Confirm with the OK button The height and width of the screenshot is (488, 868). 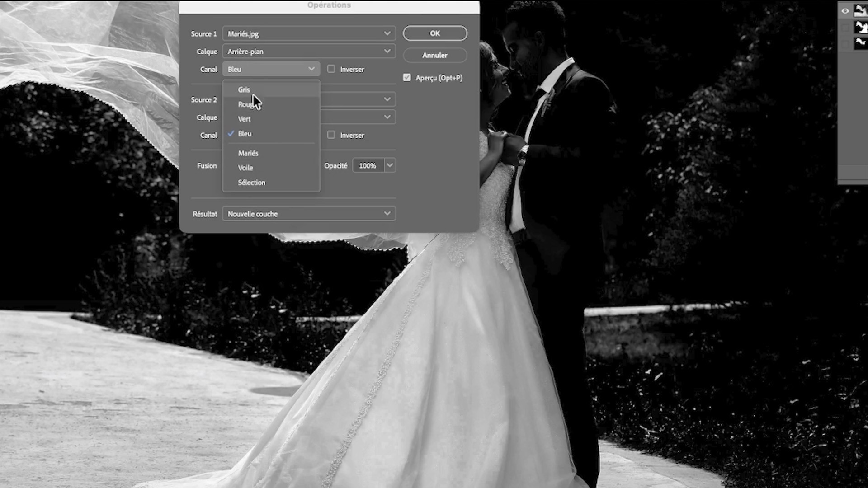(x=435, y=33)
